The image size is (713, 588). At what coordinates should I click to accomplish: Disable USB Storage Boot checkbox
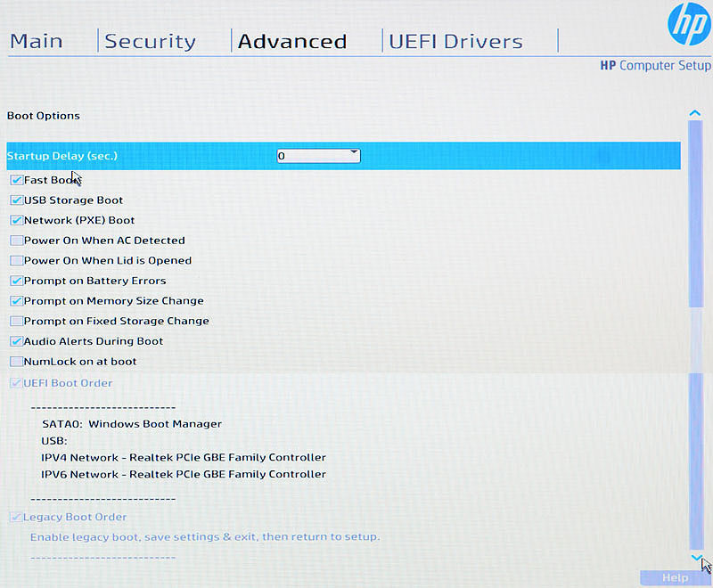click(16, 200)
